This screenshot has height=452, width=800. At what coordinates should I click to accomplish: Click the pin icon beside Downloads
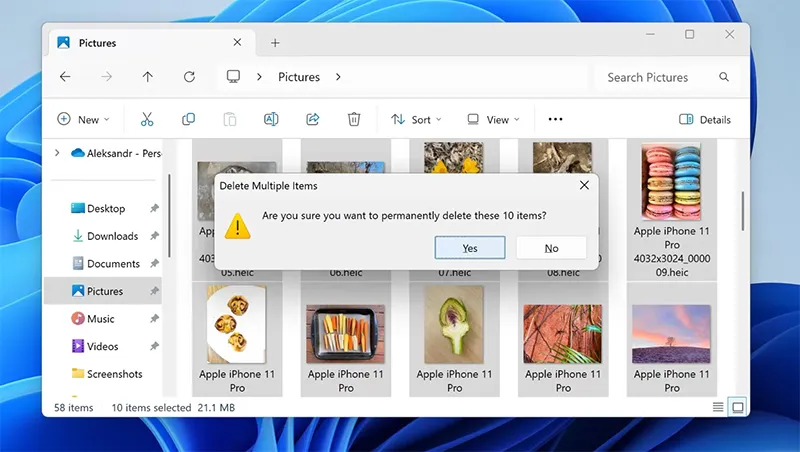(154, 236)
